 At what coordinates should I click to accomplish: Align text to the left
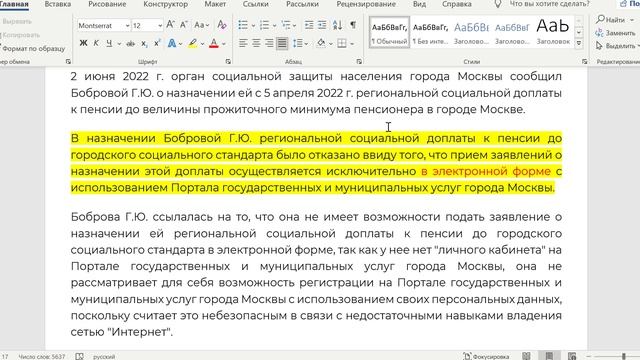(243, 43)
